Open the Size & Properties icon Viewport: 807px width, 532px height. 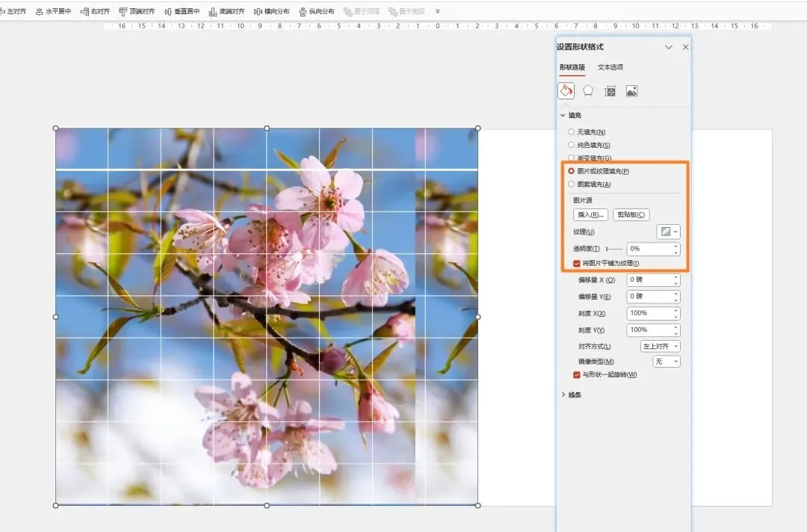(x=610, y=92)
